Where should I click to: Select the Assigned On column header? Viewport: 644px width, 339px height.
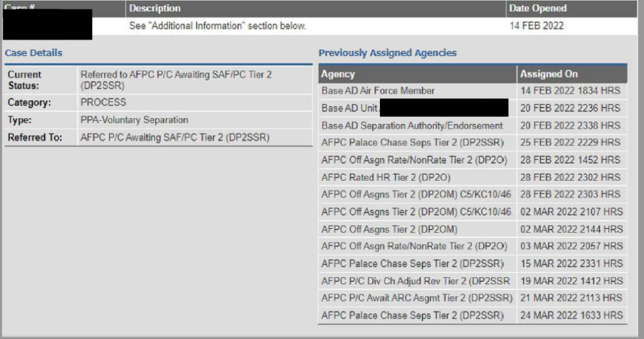549,74
